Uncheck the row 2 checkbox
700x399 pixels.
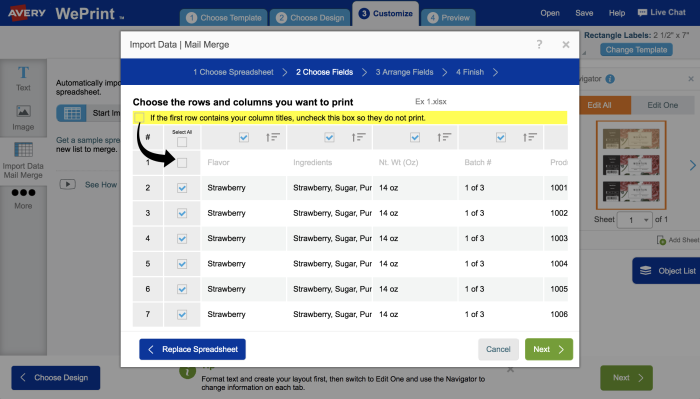(x=182, y=188)
